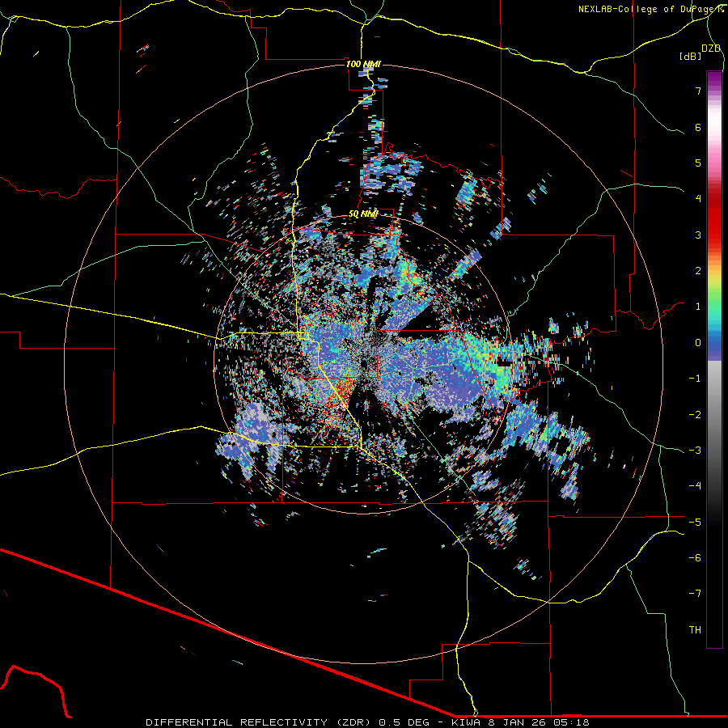Click the TH label on the color scale
Viewport: 728px width, 728px height.
click(x=695, y=630)
